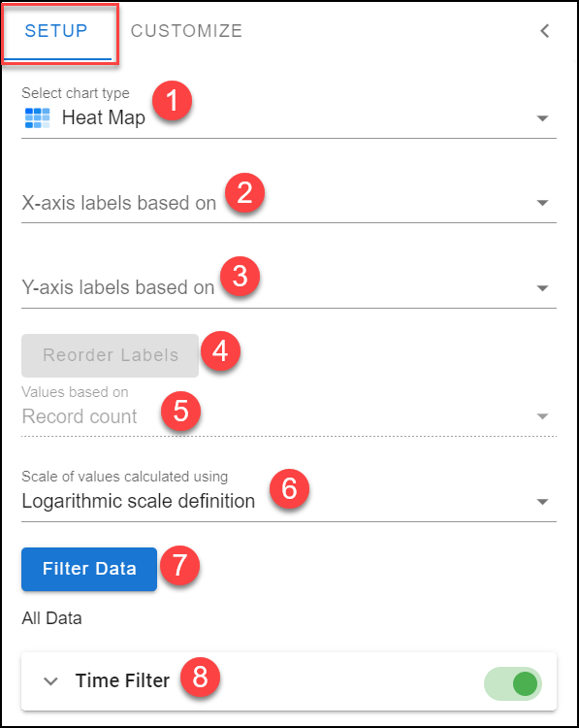The image size is (579, 728).
Task: Open the Values based on Record count dropdown
Action: 289,412
